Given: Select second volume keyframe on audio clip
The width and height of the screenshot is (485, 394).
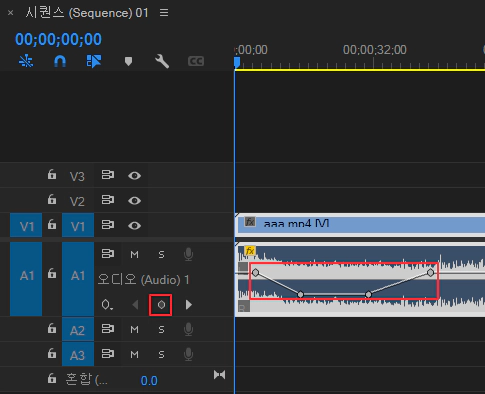Looking at the screenshot, I should click(300, 294).
